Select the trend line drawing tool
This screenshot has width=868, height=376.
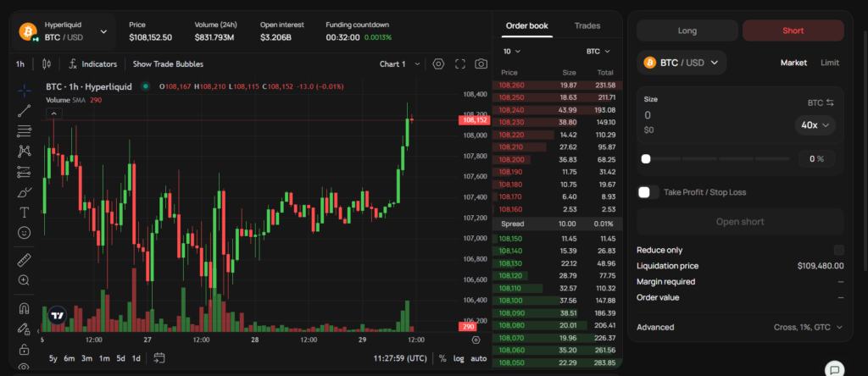[x=24, y=111]
